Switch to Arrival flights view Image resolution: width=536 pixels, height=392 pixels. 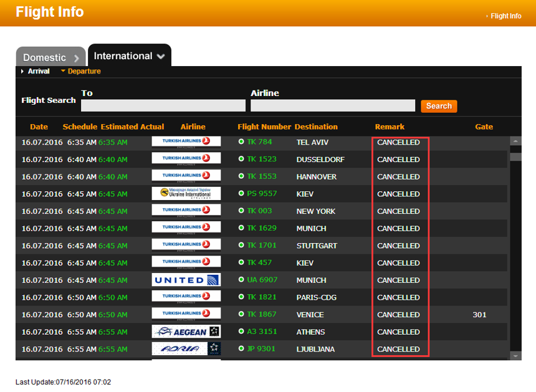pyautogui.click(x=38, y=72)
